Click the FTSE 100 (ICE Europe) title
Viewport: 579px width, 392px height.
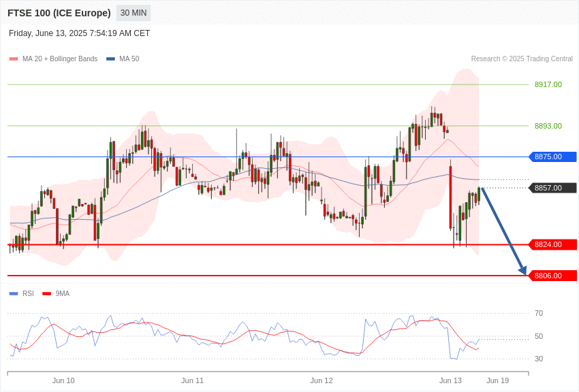point(59,13)
